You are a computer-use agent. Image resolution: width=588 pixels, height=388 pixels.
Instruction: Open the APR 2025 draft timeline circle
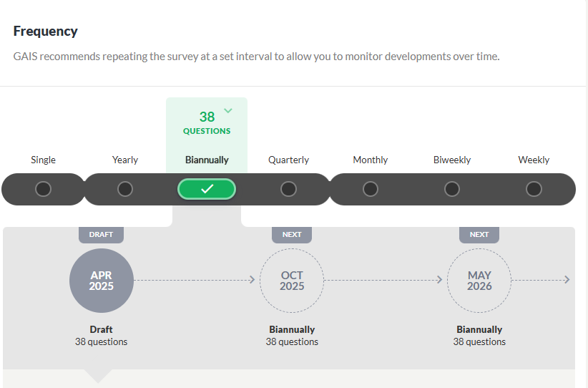click(102, 281)
